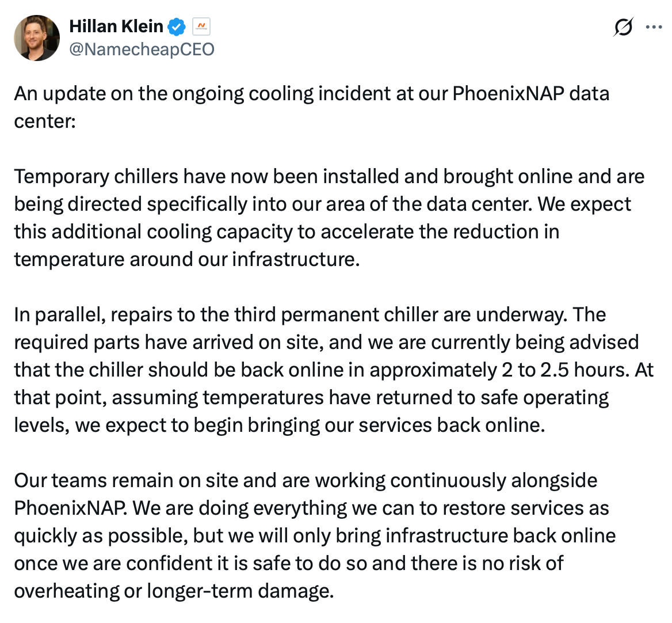Open the Namecheap affiliation badge icon
Screen dimensions: 672x623
click(x=201, y=27)
